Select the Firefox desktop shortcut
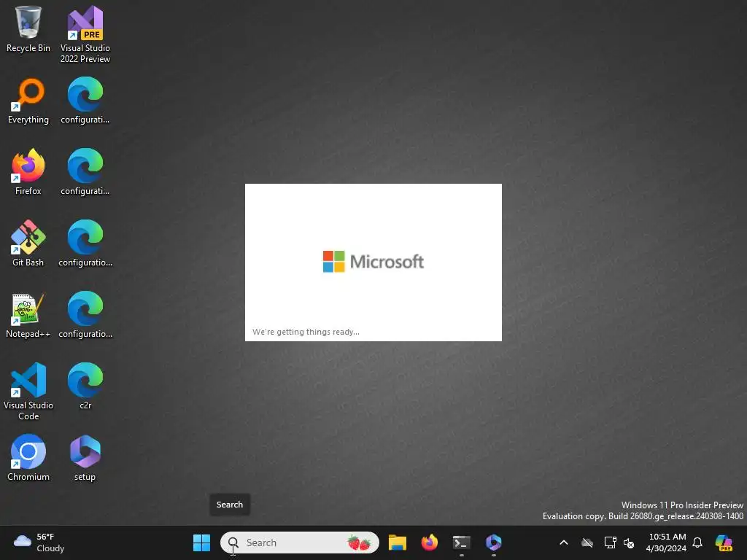 tap(28, 172)
